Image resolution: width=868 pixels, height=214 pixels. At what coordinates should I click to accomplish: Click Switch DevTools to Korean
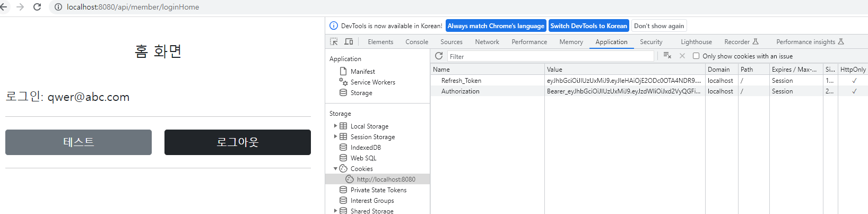pyautogui.click(x=588, y=25)
